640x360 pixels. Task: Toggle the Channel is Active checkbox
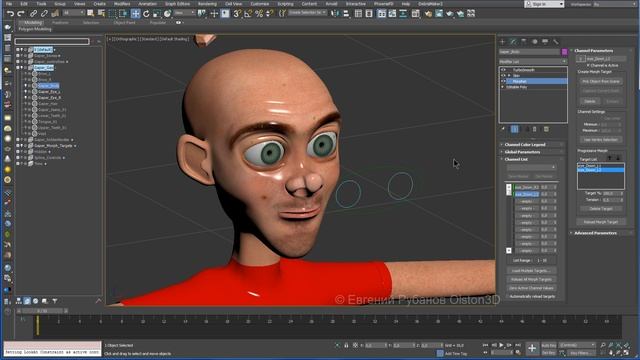(588, 65)
